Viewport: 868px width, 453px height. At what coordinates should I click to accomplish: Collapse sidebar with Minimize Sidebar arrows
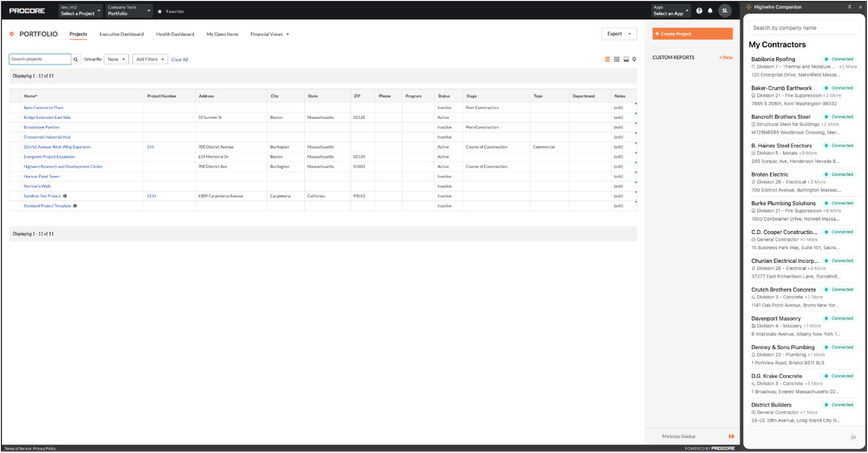[732, 436]
